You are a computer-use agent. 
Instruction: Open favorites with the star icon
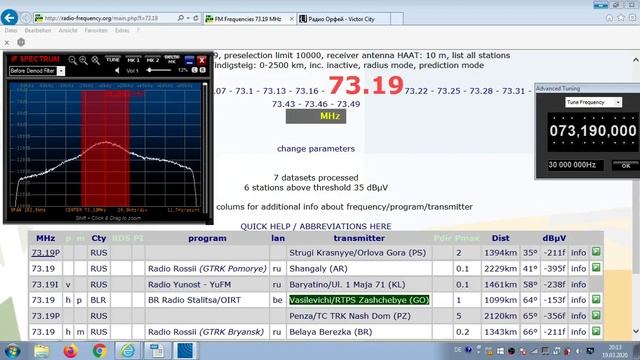pyautogui.click(x=621, y=18)
